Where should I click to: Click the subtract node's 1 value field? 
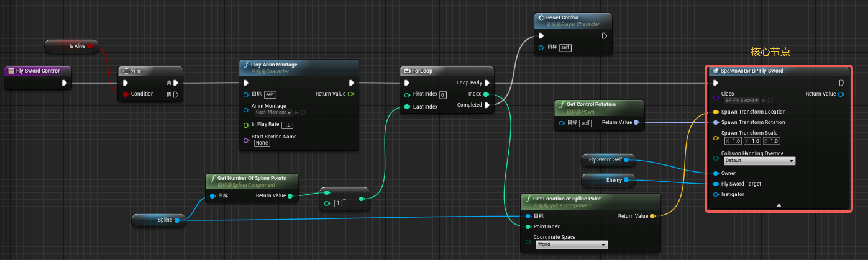point(339,203)
